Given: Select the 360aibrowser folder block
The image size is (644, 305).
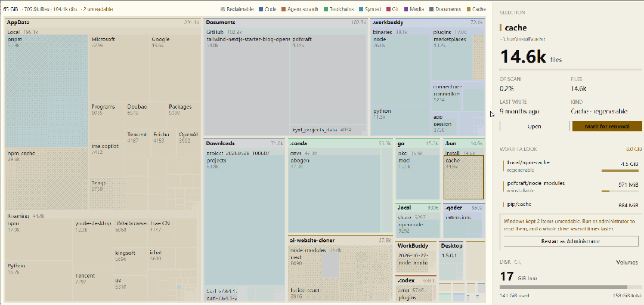Looking at the screenshot, I should pyautogui.click(x=131, y=233).
